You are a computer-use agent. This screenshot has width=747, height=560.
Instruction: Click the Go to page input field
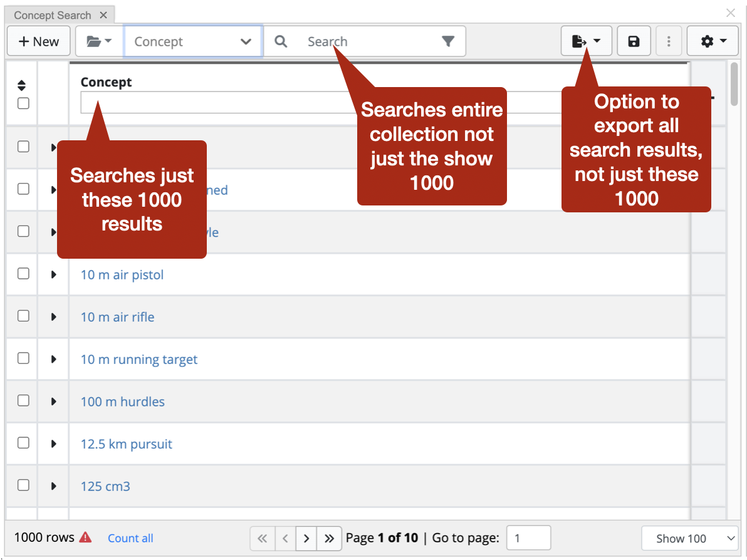point(528,538)
